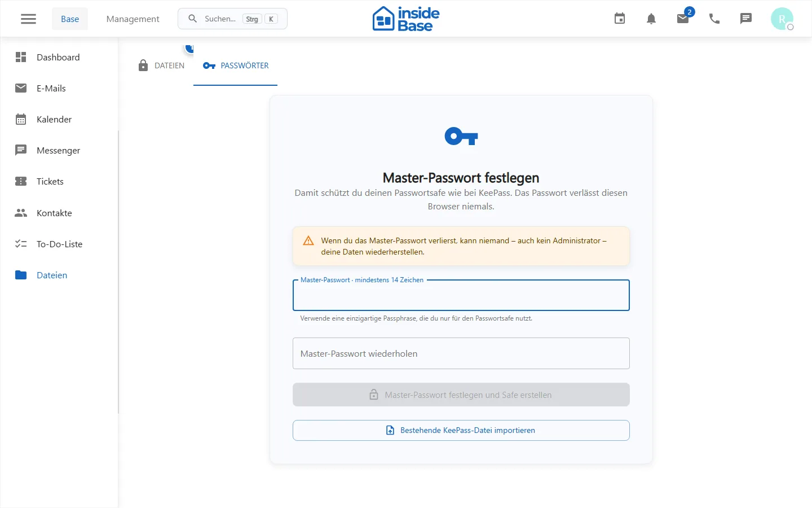Click Bestehende KeePass-Datei importieren
The height and width of the screenshot is (508, 812).
click(461, 430)
